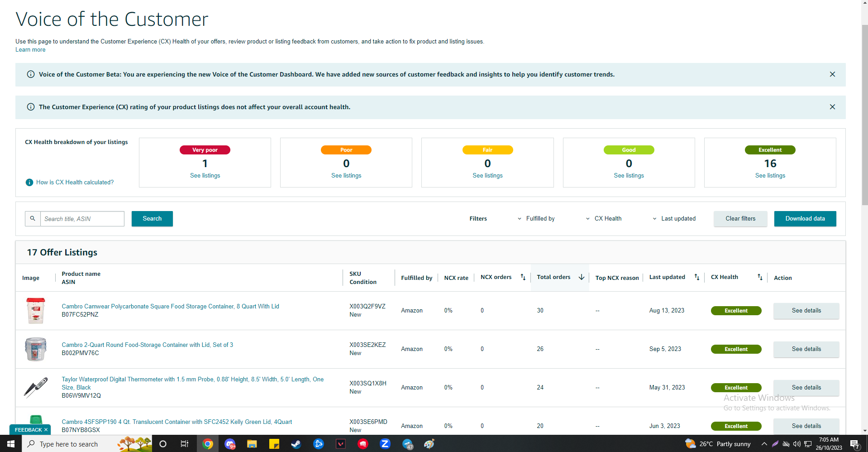Sort by CX Health arrows icon
This screenshot has width=868, height=452.
coord(760,277)
